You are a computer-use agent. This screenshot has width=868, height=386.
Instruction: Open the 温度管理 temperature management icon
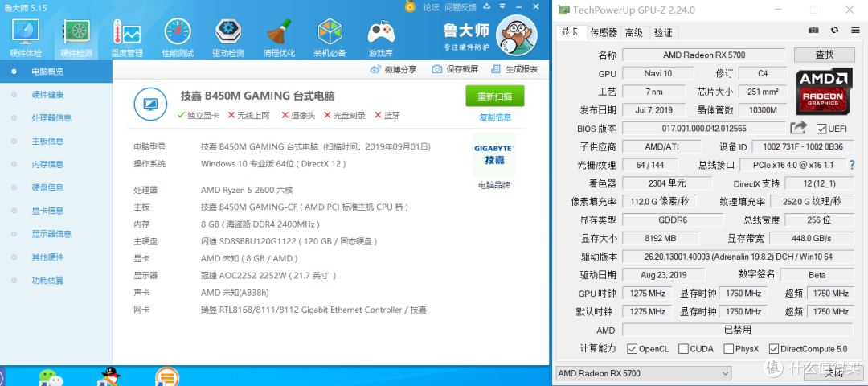click(x=127, y=33)
